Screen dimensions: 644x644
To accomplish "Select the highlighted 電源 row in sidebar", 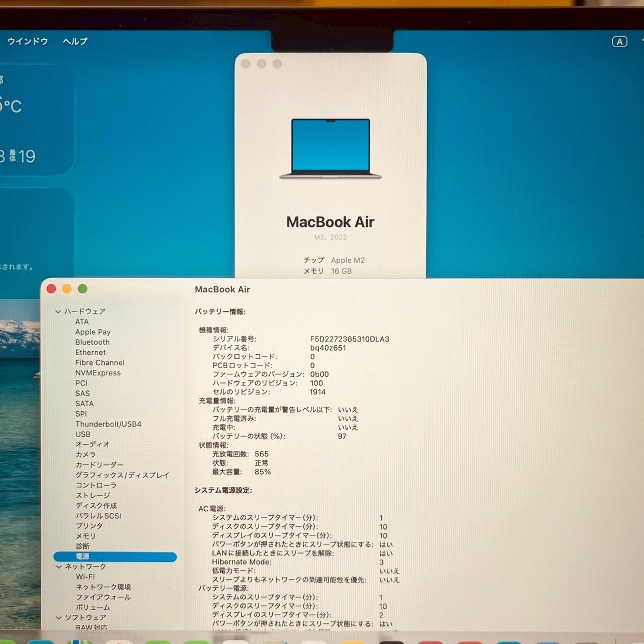I will click(x=115, y=556).
